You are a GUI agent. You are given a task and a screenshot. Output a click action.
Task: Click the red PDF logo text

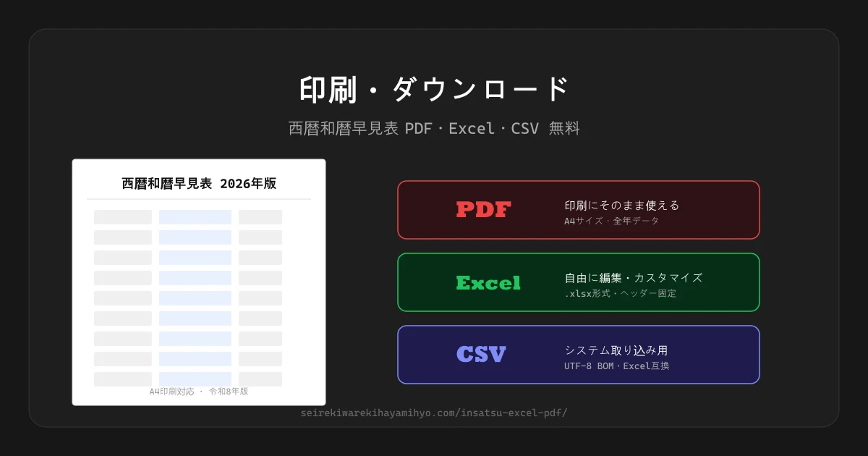484,210
